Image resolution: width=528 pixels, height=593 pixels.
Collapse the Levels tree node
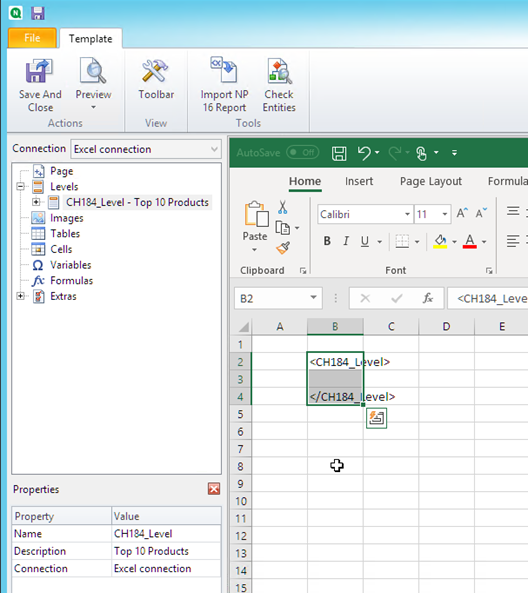pos(20,186)
